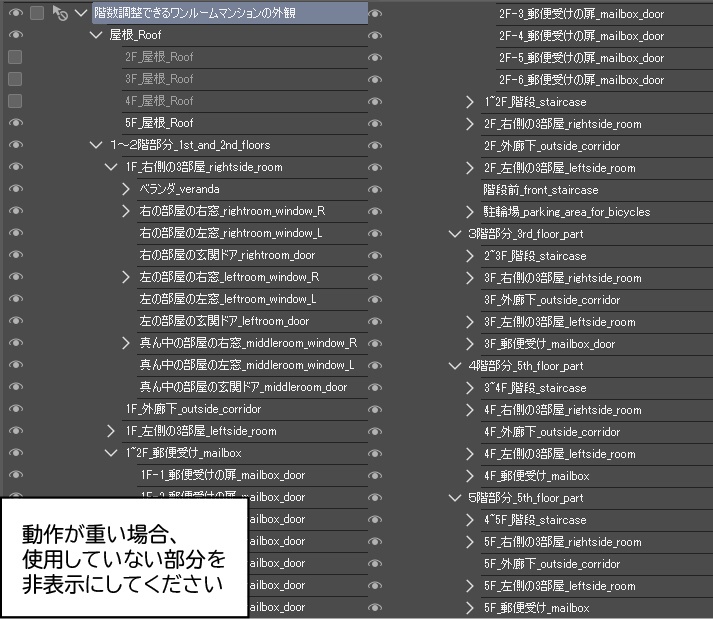
Task: Expand 1F_左側の3部屋_leftside_room group
Action: tap(111, 431)
